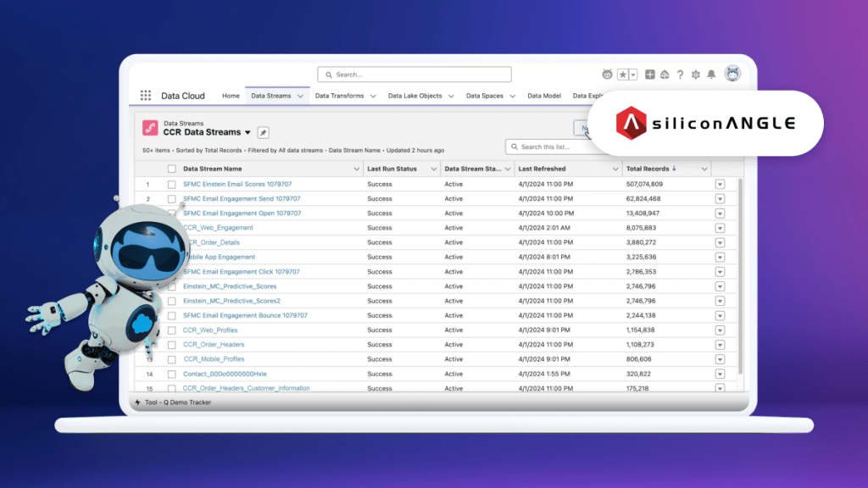
Task: Open row actions for 3,880,272 records row
Action: point(720,242)
